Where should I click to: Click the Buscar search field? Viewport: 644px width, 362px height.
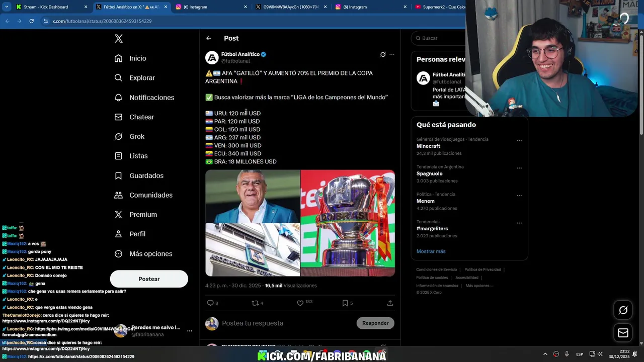[439, 38]
